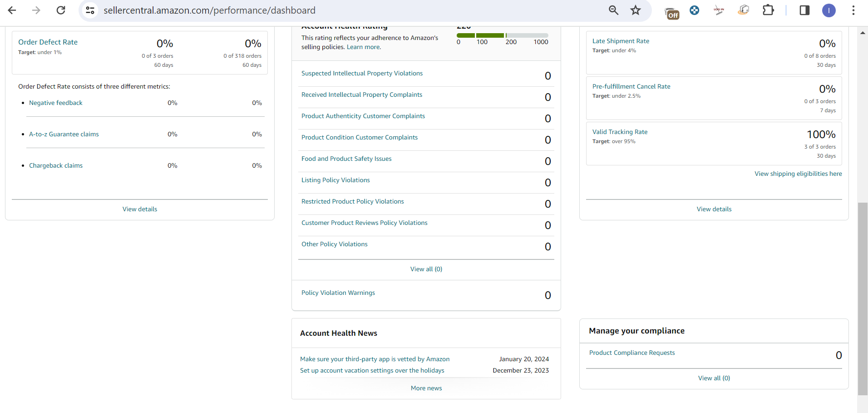Click the '0 of 318 orders' text
This screenshot has height=413, width=868.
[242, 56]
